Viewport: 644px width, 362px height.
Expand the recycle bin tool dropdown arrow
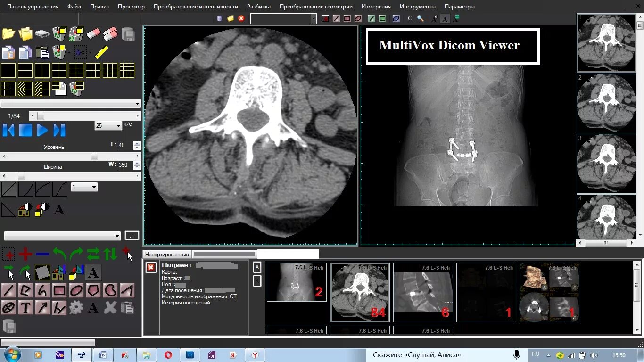coord(69,52)
